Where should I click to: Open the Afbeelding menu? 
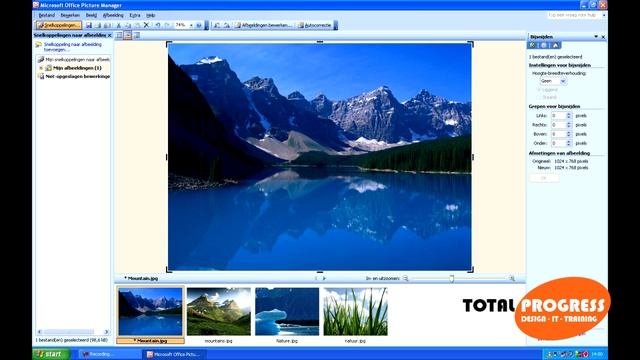point(113,15)
